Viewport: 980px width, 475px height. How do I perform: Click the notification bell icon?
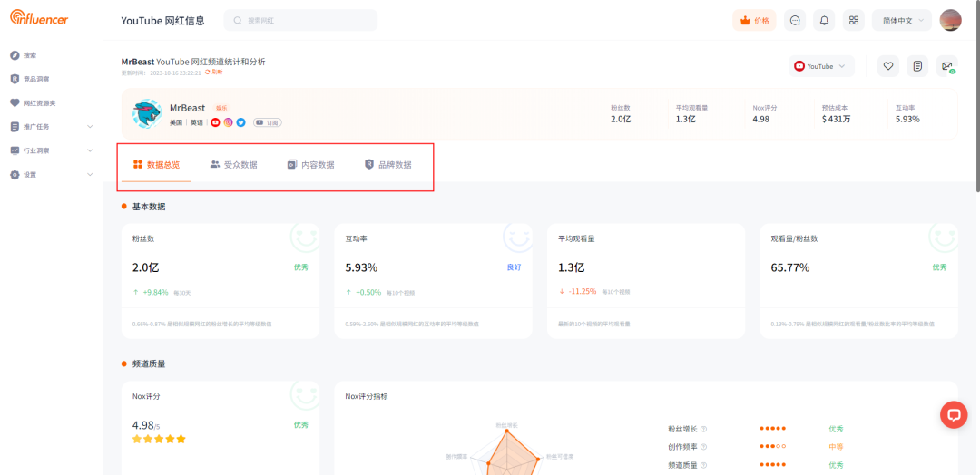tap(824, 20)
